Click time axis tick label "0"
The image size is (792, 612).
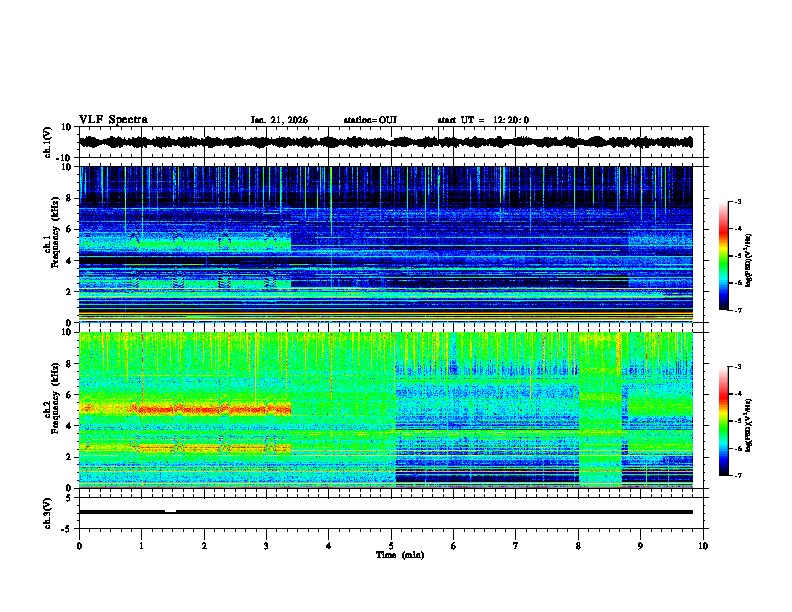tap(79, 546)
